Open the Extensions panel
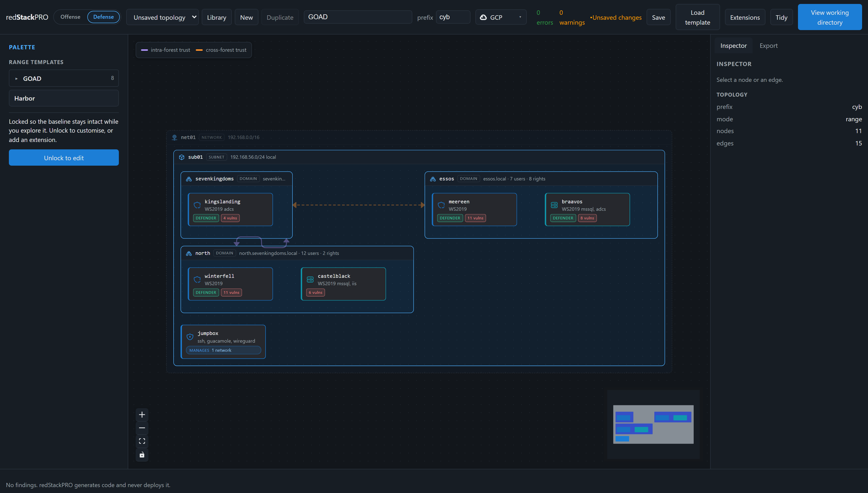This screenshot has width=868, height=493. (745, 17)
